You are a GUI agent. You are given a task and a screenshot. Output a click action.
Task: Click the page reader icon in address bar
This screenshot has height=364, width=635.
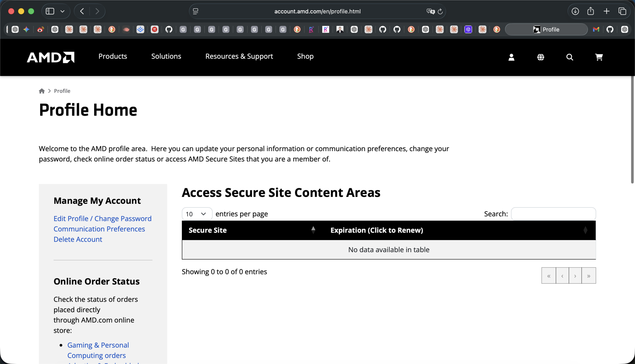196,11
